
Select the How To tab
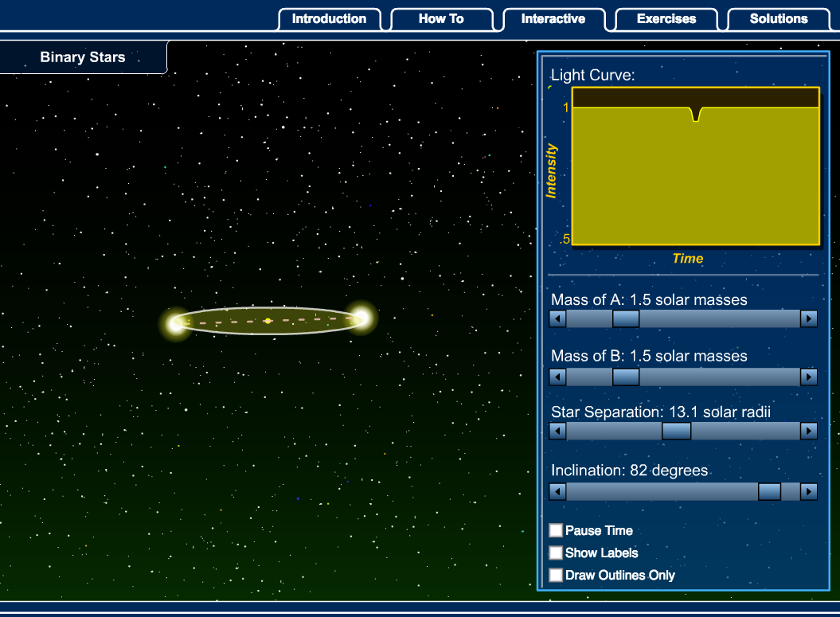point(441,18)
